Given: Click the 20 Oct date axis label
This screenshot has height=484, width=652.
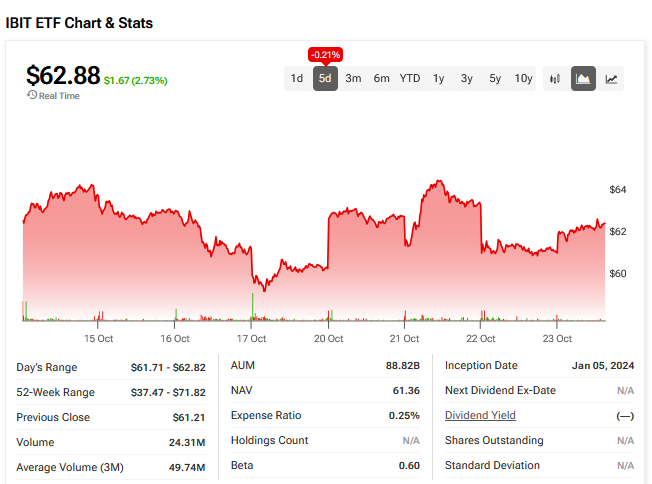Looking at the screenshot, I should [328, 338].
